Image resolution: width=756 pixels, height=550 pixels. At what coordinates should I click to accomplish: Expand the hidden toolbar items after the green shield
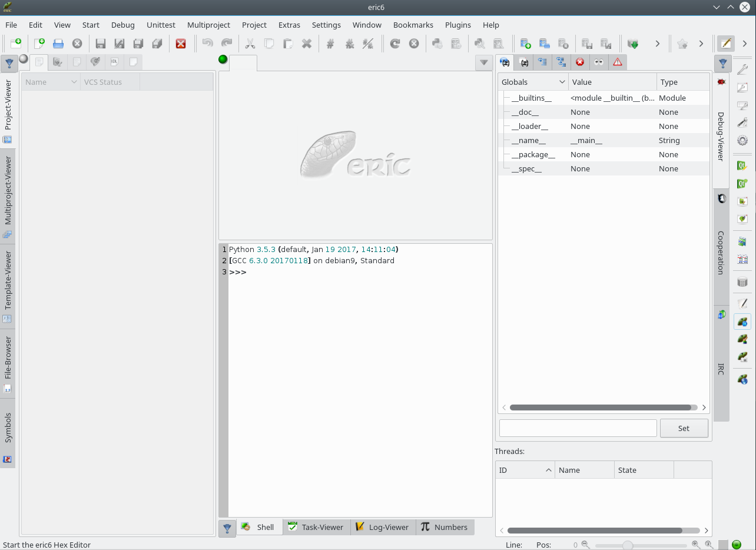pos(657,44)
